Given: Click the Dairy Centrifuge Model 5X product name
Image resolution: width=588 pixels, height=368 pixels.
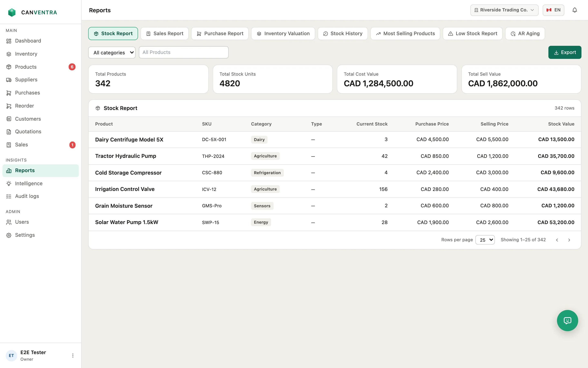Looking at the screenshot, I should pyautogui.click(x=129, y=139).
